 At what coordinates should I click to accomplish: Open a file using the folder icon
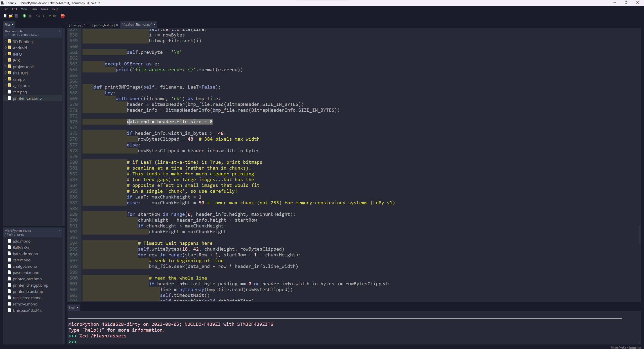[11, 16]
